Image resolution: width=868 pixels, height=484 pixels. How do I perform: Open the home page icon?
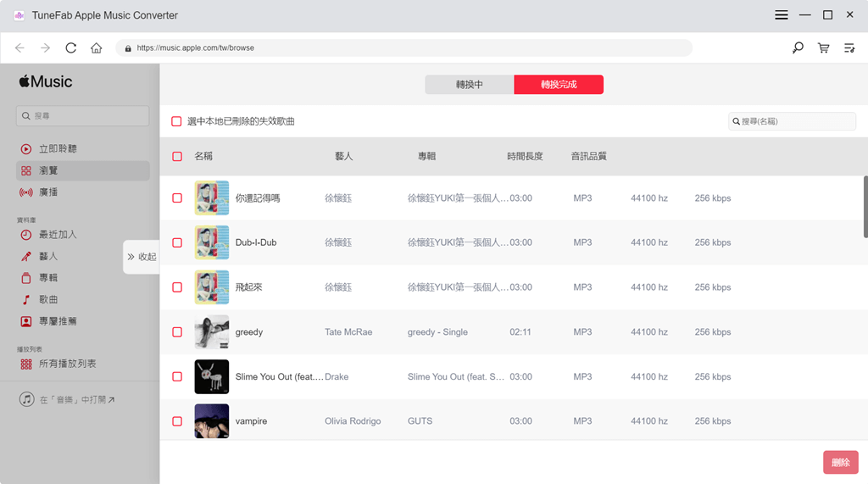(97, 48)
